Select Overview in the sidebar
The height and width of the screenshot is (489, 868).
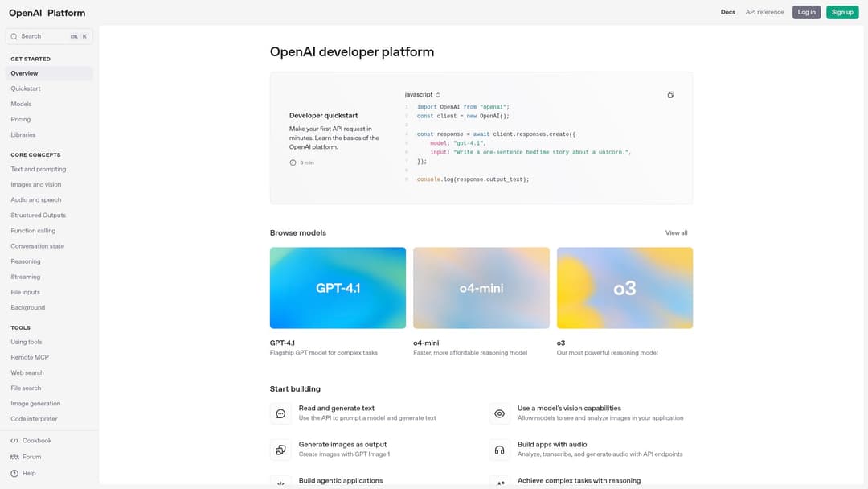[49, 73]
